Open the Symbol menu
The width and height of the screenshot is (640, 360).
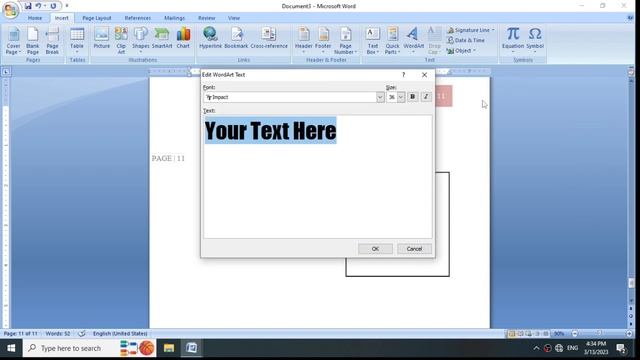point(535,41)
